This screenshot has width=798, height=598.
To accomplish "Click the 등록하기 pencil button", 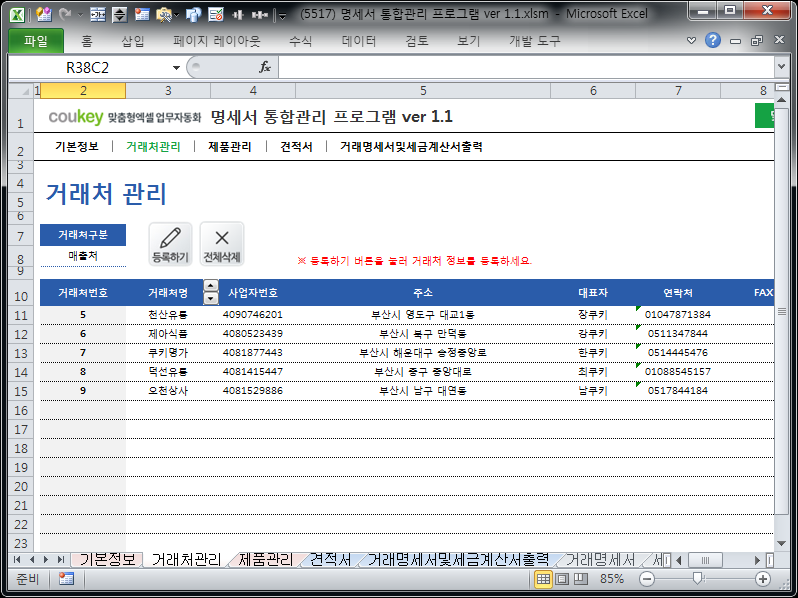I will pos(170,244).
